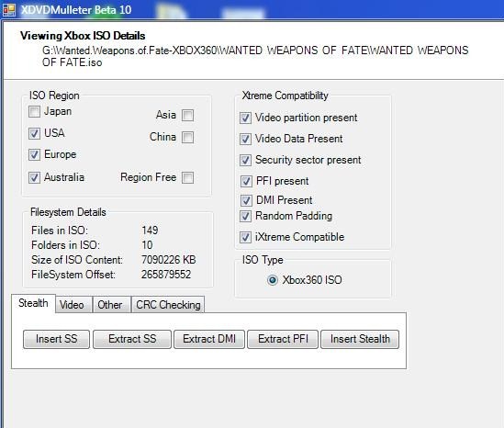The width and height of the screenshot is (504, 428).
Task: Enable the Asia region checkbox
Action: (x=187, y=115)
